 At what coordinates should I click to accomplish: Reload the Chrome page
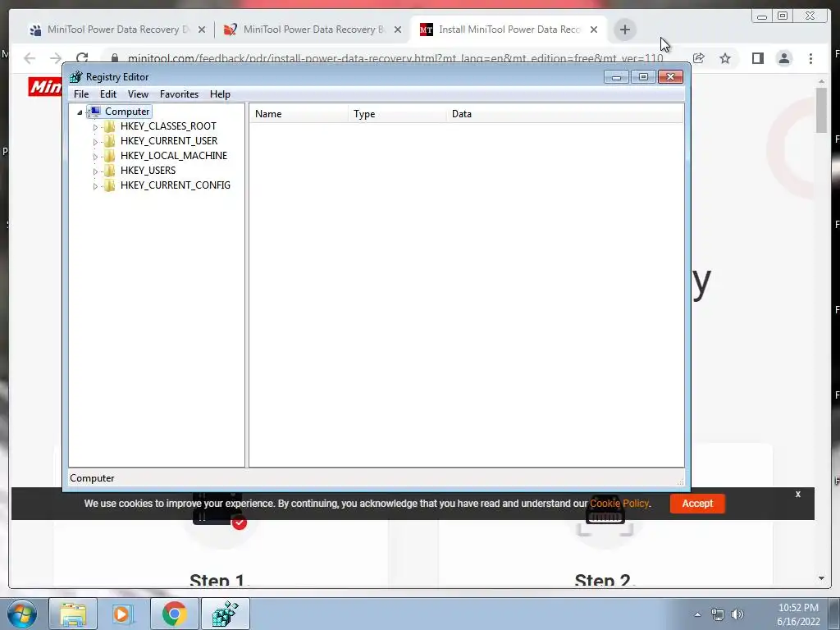pyautogui.click(x=82, y=58)
